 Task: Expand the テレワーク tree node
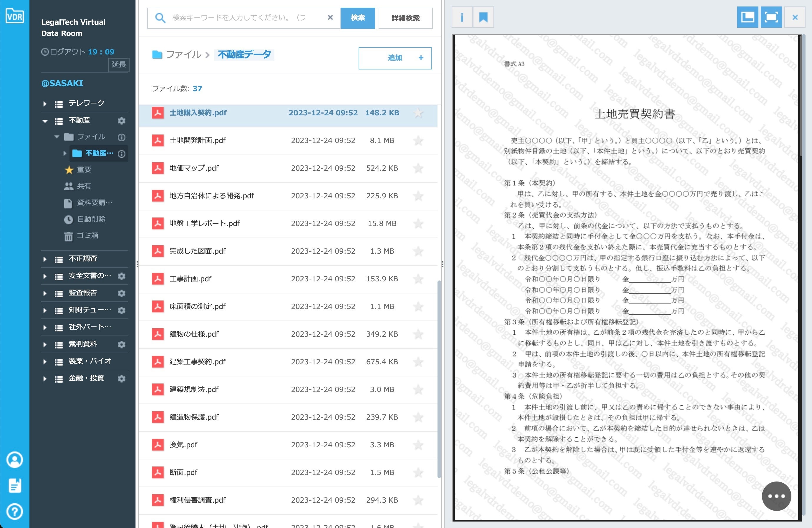pos(45,104)
